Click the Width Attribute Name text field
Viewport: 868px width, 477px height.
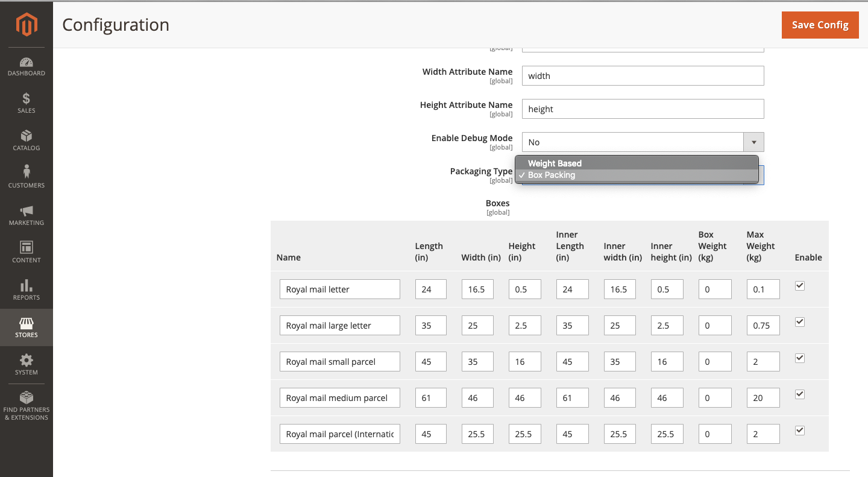point(643,75)
